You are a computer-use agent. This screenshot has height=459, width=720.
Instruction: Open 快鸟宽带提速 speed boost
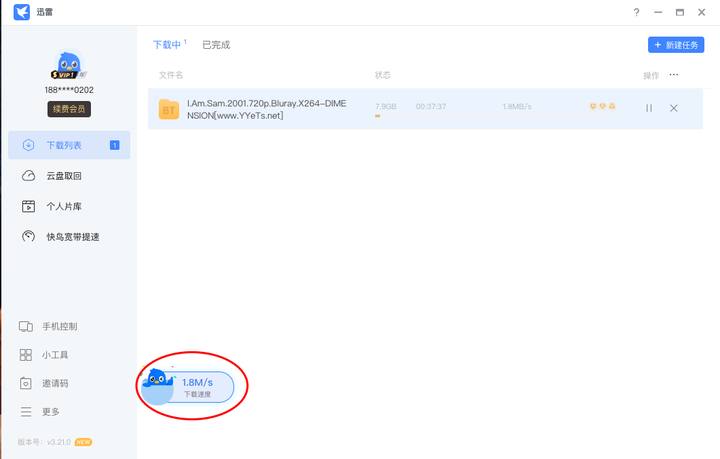point(72,237)
